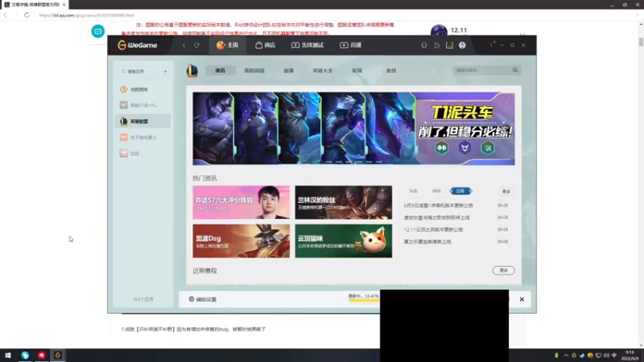The height and width of the screenshot is (362, 644).
Task: Select 英雄联盟 in the sidebar
Action: tap(143, 121)
